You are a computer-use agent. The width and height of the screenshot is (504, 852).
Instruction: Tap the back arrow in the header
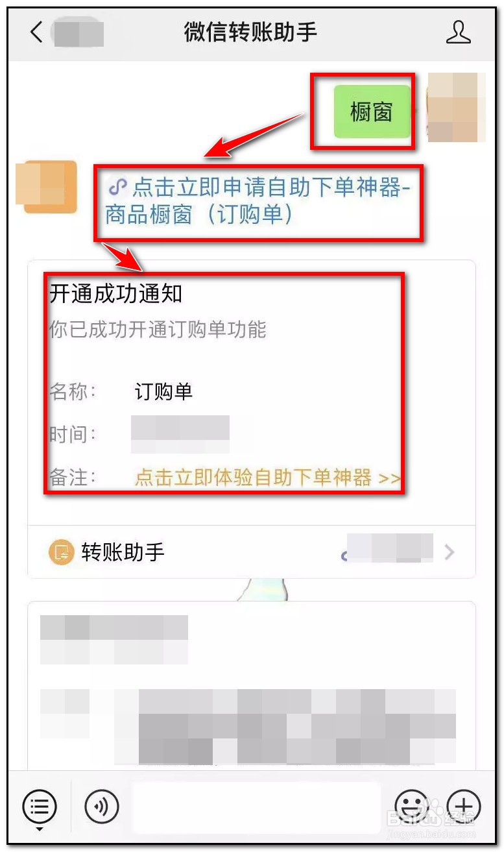point(36,32)
